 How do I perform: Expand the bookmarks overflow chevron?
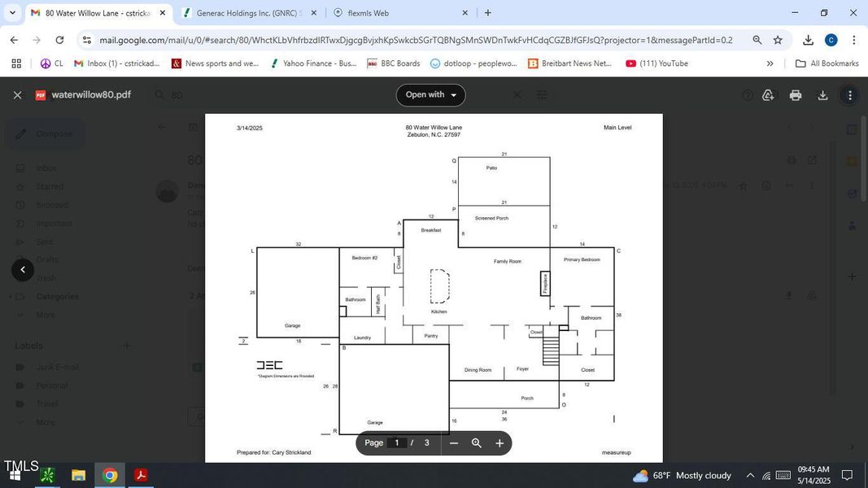click(x=770, y=63)
